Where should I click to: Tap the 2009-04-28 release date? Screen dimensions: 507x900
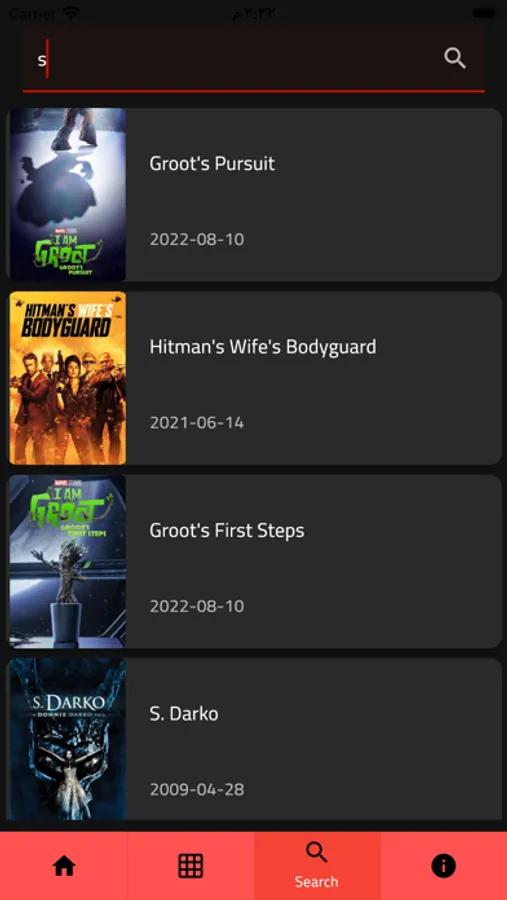point(197,790)
